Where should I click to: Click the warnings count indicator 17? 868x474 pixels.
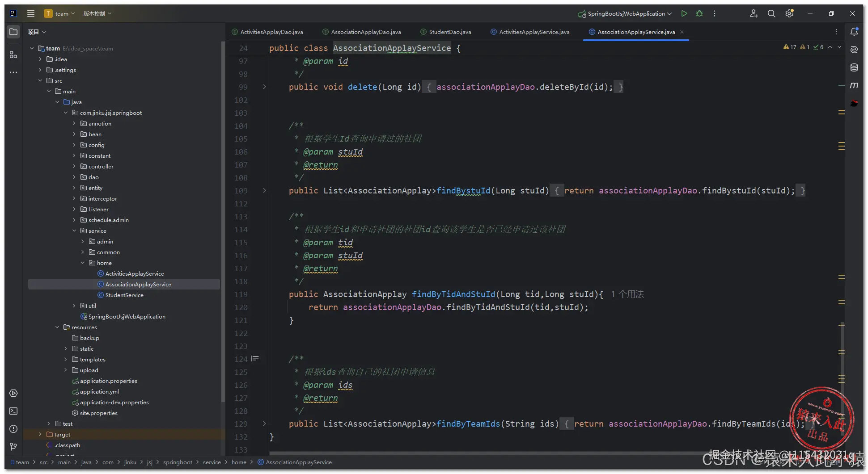790,47
